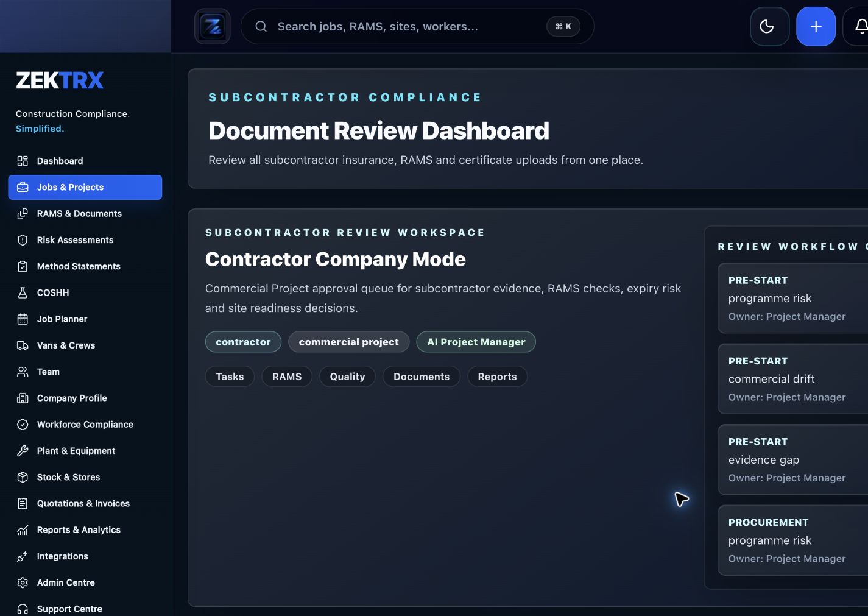Open Stock & Stores sidebar item
The height and width of the screenshot is (616, 868).
coord(85,477)
